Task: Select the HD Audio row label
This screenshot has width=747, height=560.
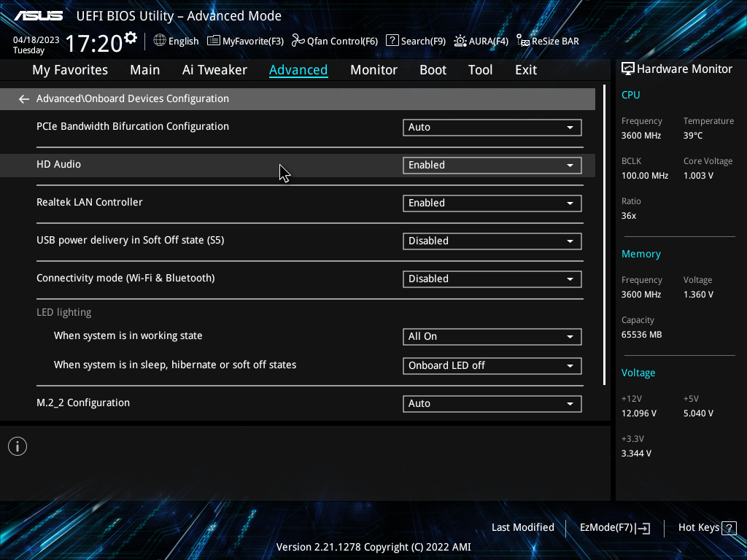Action: 58,164
